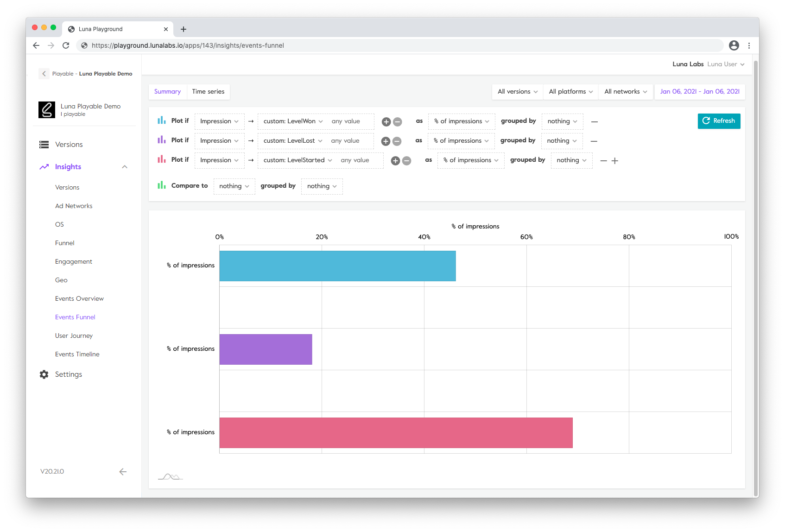The image size is (785, 532).
Task: Open Luna User account dropdown
Action: (726, 64)
